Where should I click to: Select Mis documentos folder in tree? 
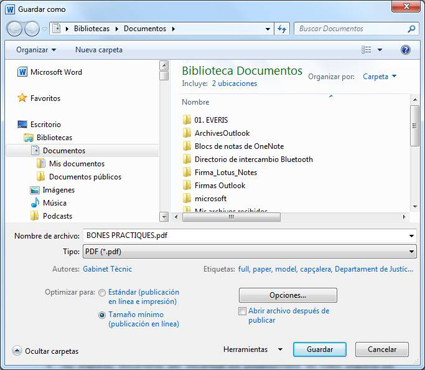click(x=71, y=164)
